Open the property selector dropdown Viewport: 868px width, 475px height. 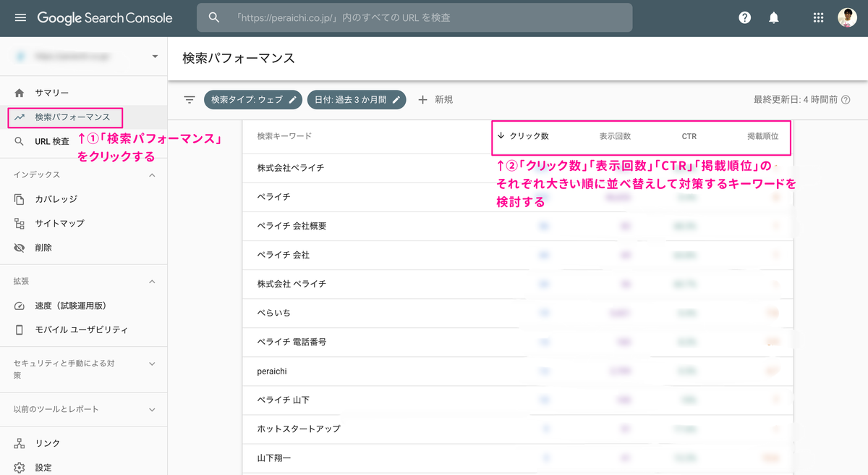coord(154,56)
